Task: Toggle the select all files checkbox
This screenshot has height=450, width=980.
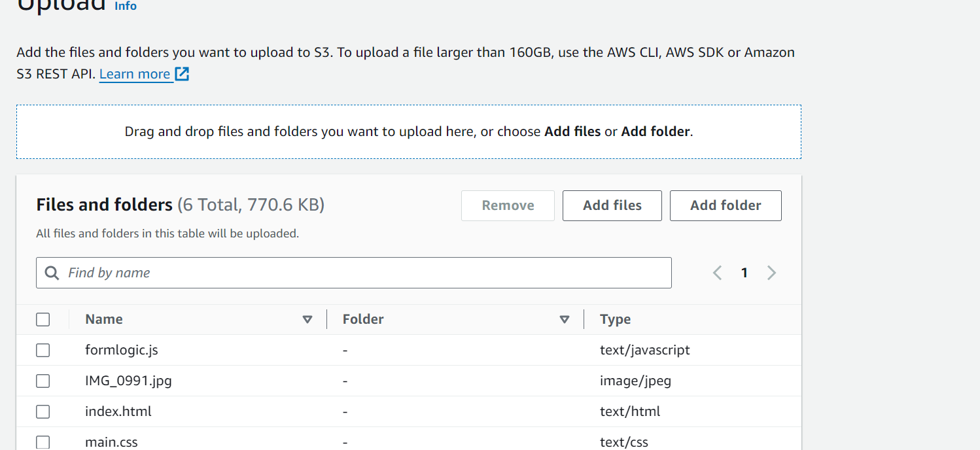Action: pyautogui.click(x=43, y=319)
